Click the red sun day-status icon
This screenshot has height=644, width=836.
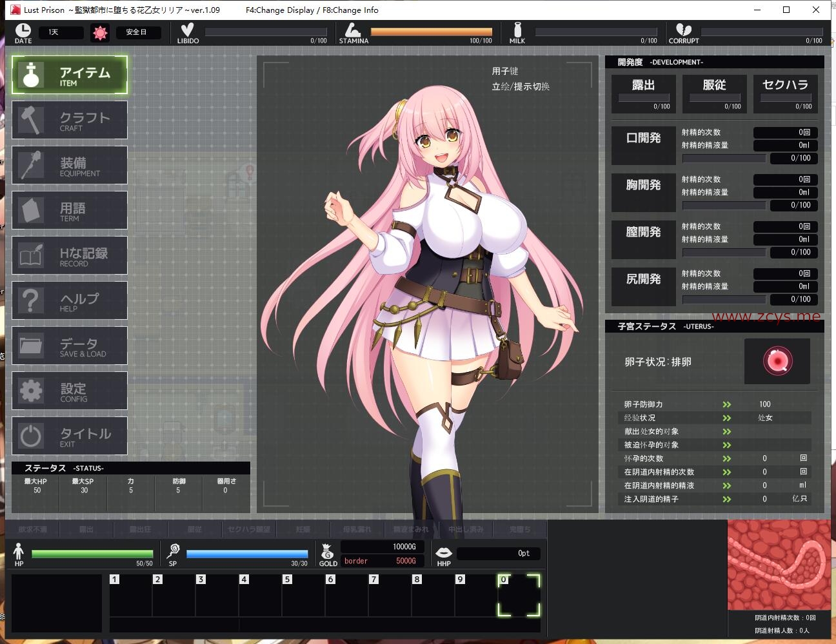click(100, 32)
